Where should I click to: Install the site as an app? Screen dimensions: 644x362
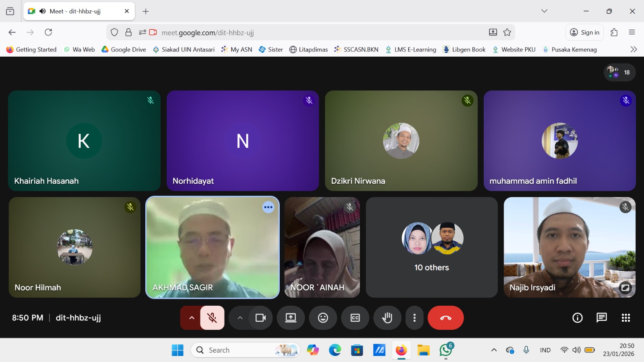[493, 33]
